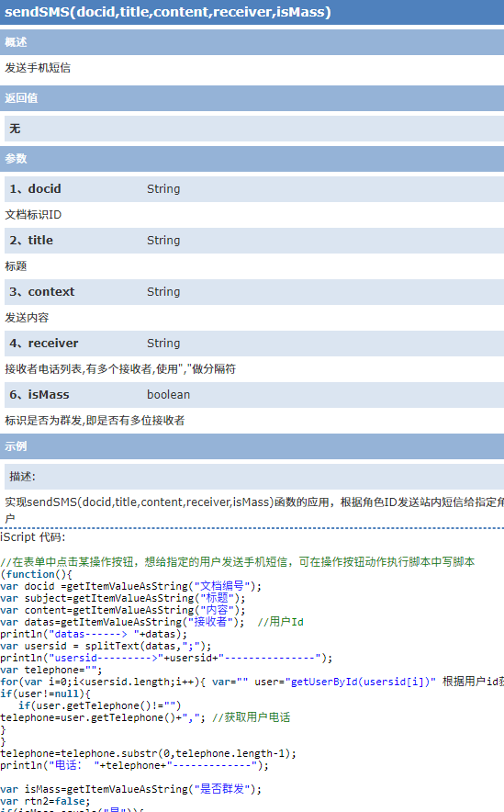This screenshot has width=504, height=812.
Task: Click the 无 return value cell
Action: 254,129
